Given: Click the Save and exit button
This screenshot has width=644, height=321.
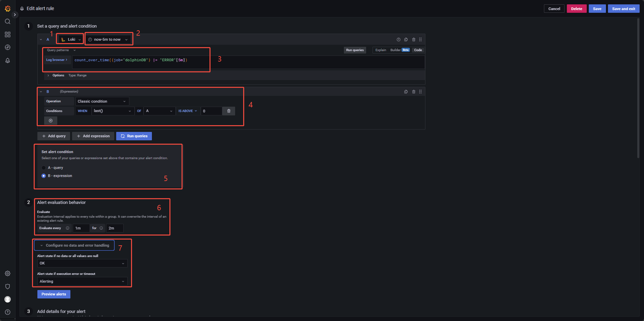Looking at the screenshot, I should pos(623,9).
